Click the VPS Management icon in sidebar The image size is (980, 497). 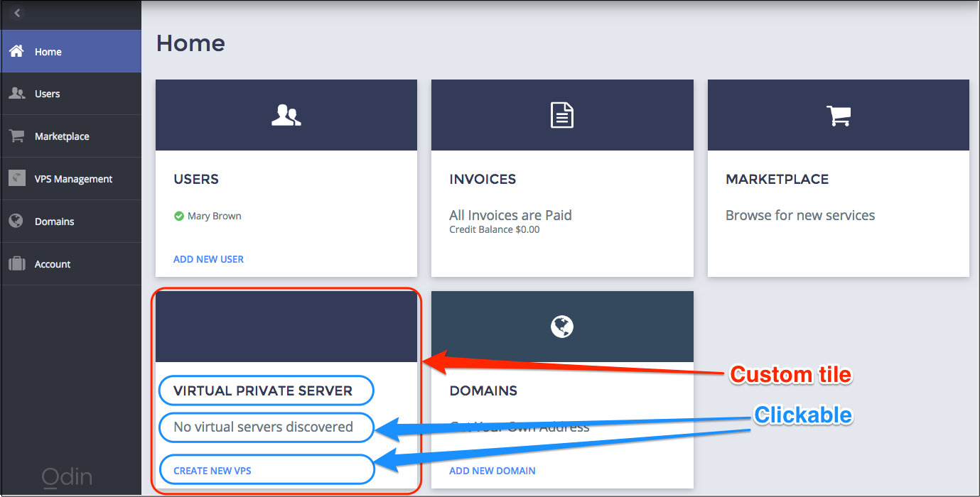tap(16, 178)
